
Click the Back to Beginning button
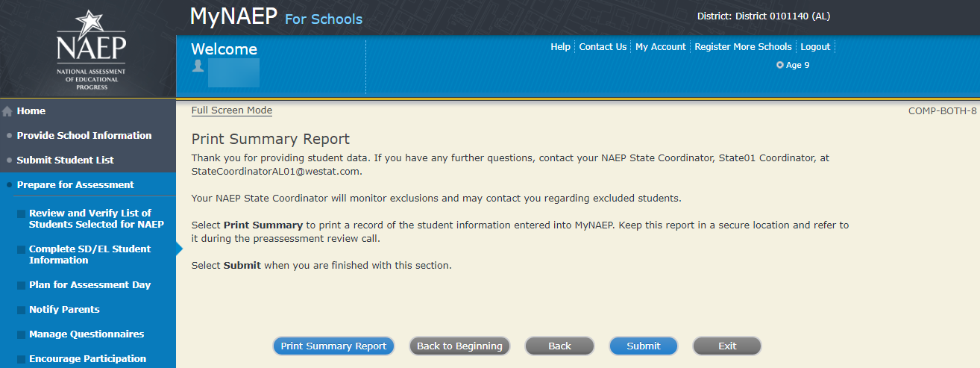point(459,346)
